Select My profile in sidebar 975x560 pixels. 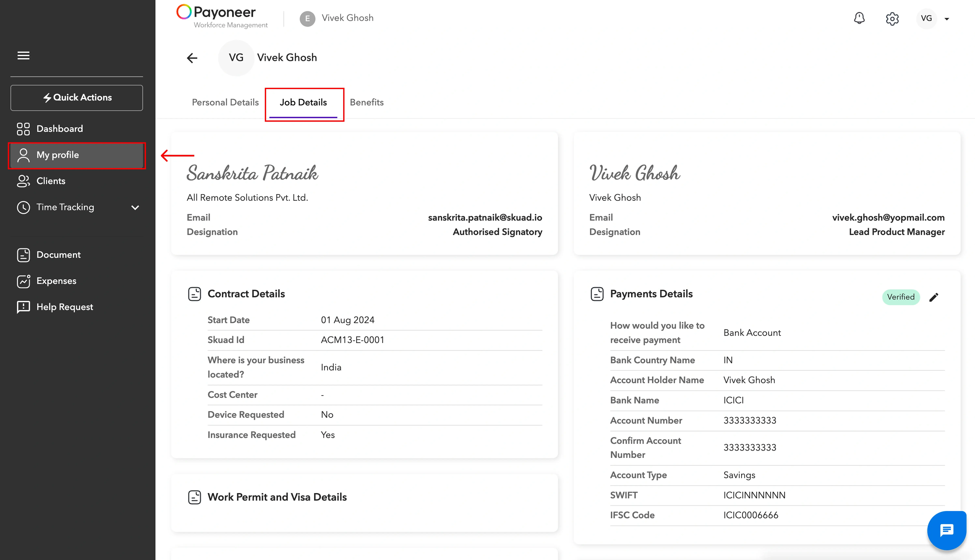[x=58, y=155]
